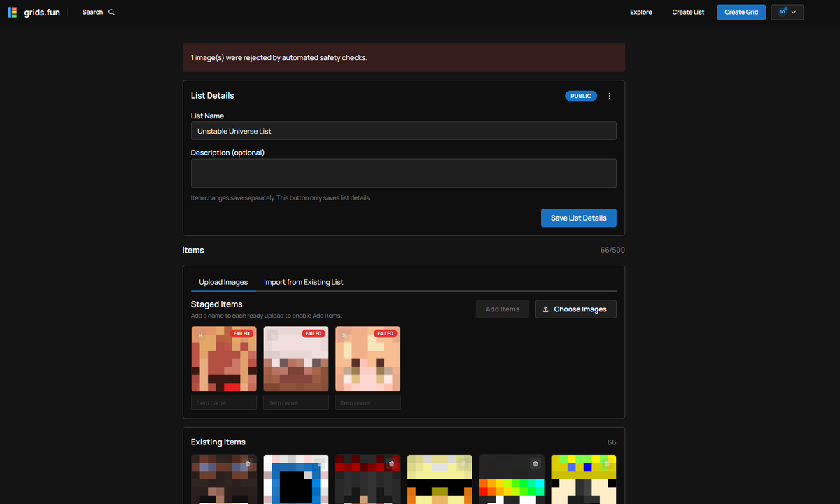
Task: Click existing rainbow band dark thumbnail
Action: 512,479
